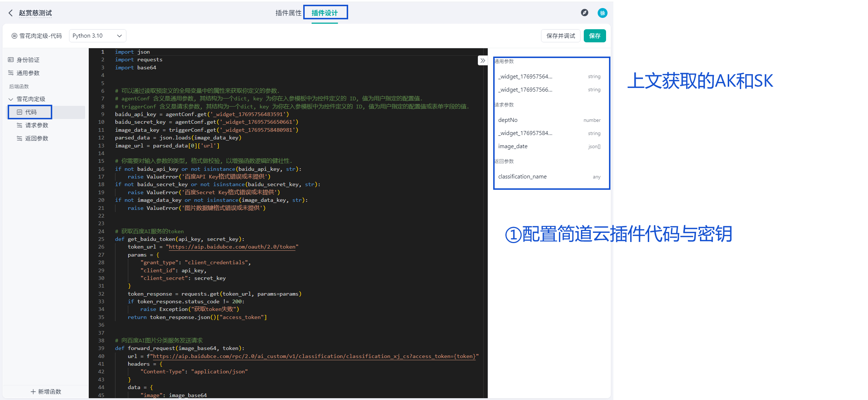The height and width of the screenshot is (400, 868).
Task: Click the back arrow icon
Action: [11, 13]
